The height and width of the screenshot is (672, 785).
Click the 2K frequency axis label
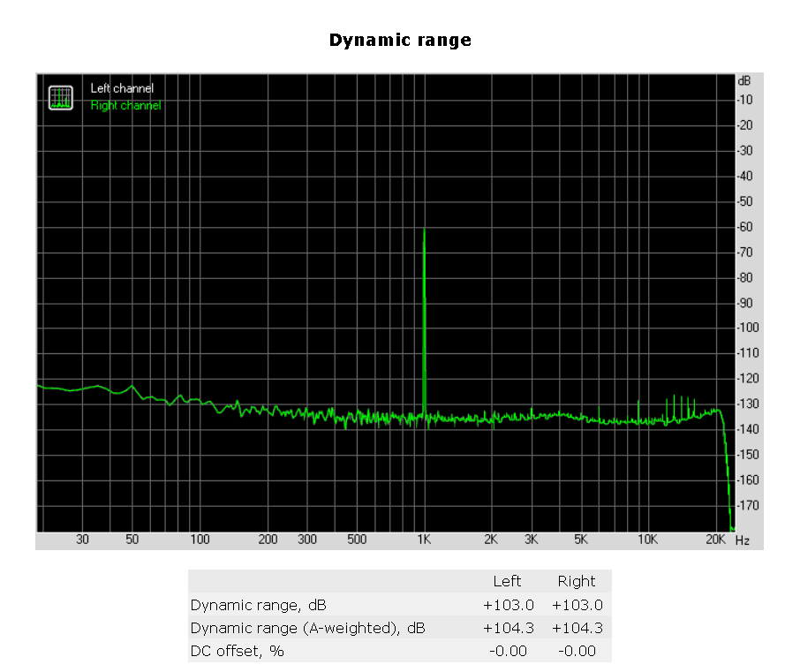491,540
